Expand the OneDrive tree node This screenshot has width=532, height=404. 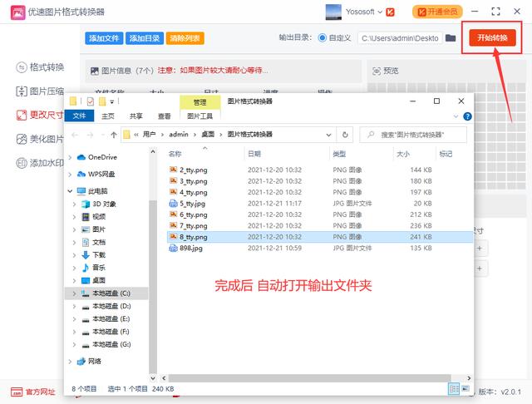[71, 156]
